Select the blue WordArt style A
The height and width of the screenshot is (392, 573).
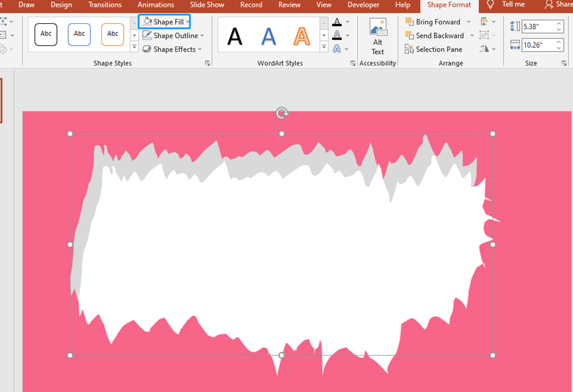click(268, 36)
